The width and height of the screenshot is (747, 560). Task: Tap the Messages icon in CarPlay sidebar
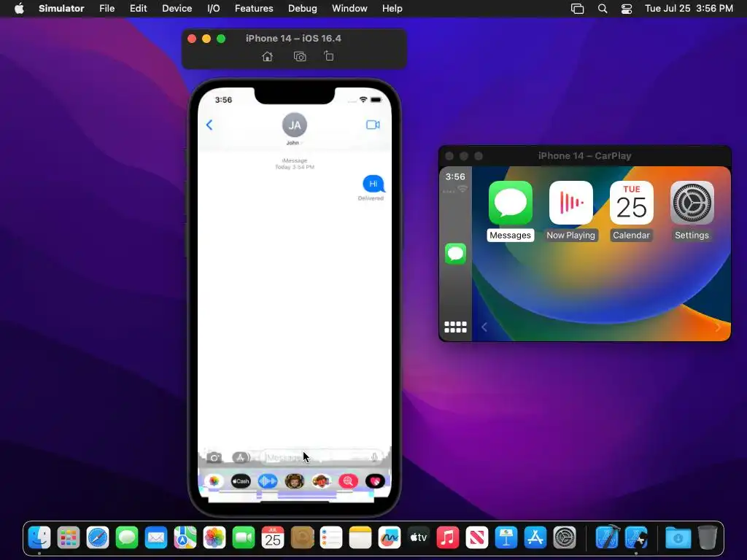[455, 253]
